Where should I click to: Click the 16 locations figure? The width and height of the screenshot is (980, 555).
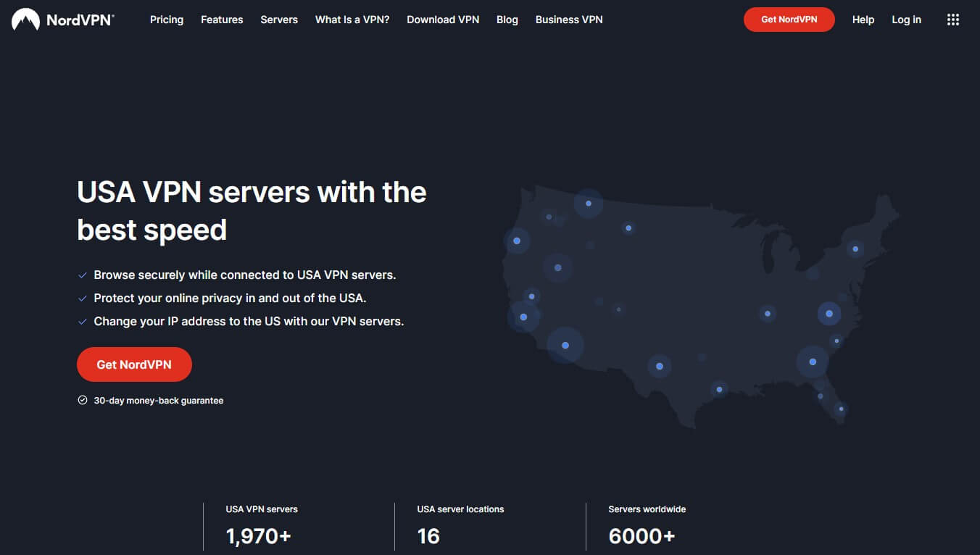tap(428, 536)
